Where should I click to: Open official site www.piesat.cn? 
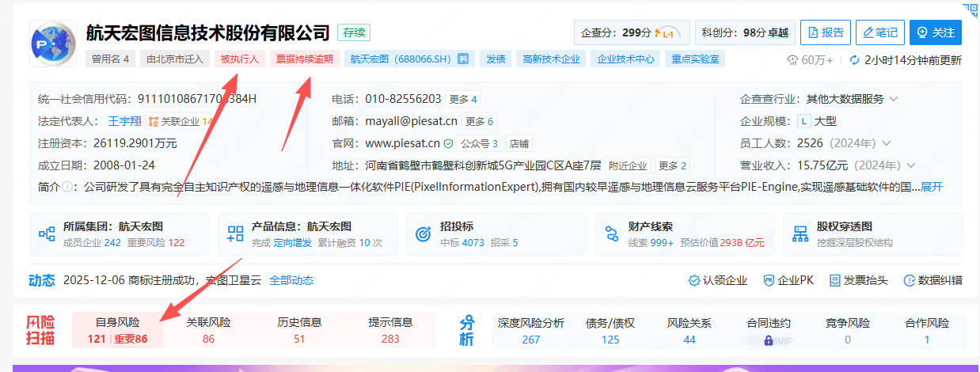tap(402, 143)
